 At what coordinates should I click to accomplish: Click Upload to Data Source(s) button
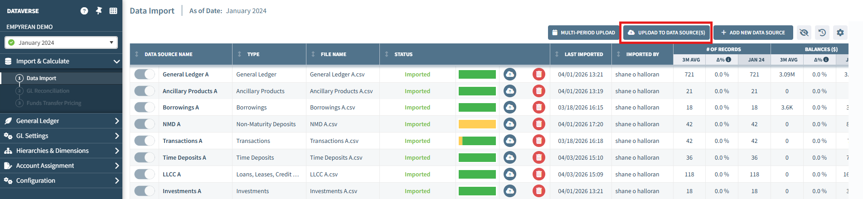pyautogui.click(x=666, y=33)
